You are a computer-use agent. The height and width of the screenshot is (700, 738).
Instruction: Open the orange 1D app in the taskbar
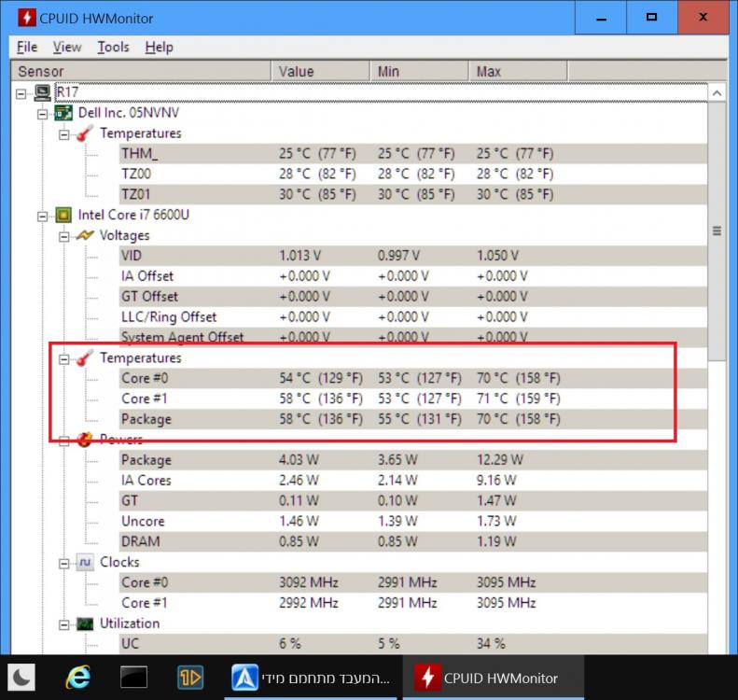click(190, 678)
